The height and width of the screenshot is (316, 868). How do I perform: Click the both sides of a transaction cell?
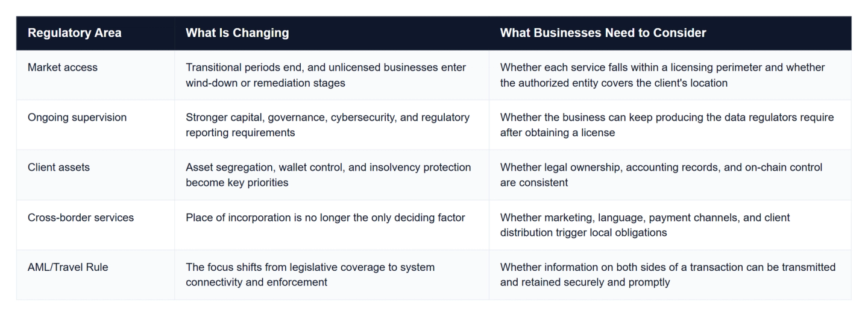coord(670,275)
